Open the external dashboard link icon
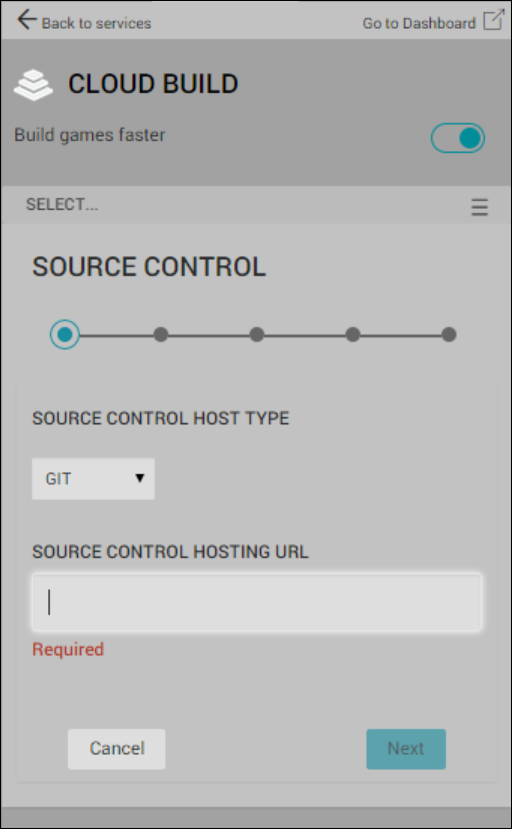Screen dimensions: 512x829 pos(494,20)
